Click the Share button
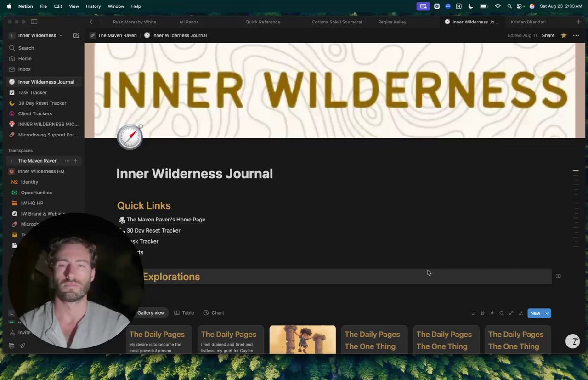The height and width of the screenshot is (380, 588). 548,35
